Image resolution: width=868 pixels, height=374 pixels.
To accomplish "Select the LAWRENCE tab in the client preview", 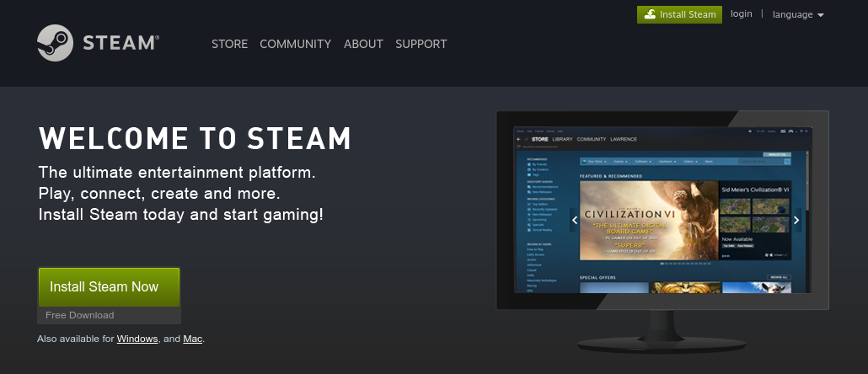I will point(624,139).
